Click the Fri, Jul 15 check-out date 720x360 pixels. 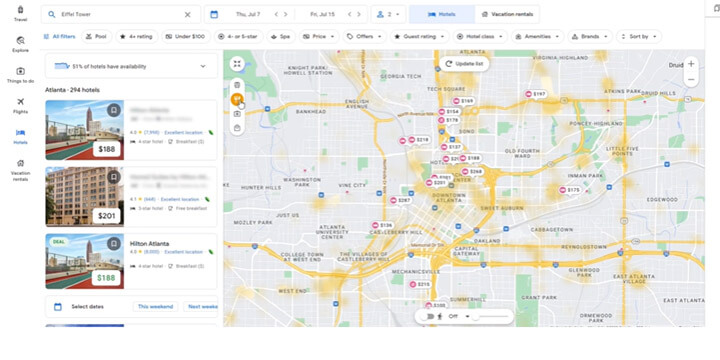(321, 14)
